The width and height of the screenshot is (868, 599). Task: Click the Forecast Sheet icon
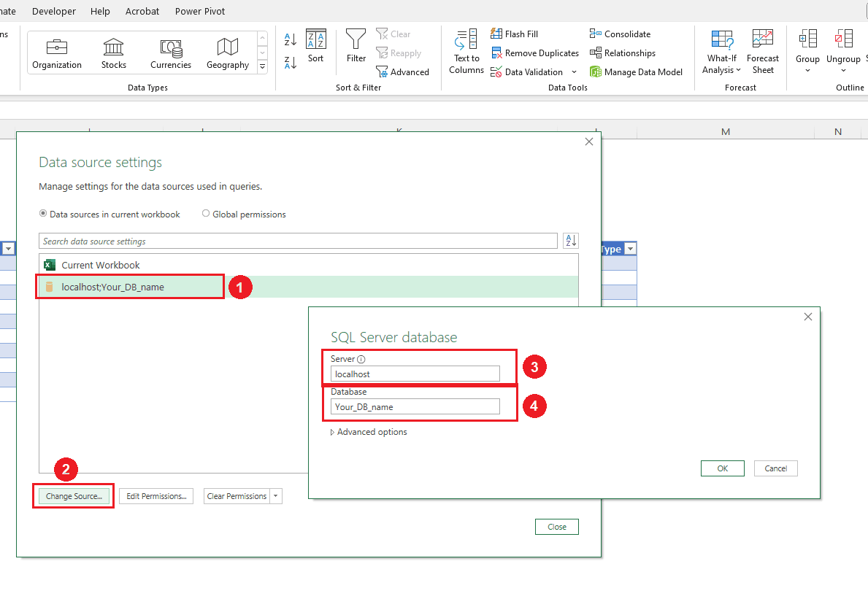(762, 52)
